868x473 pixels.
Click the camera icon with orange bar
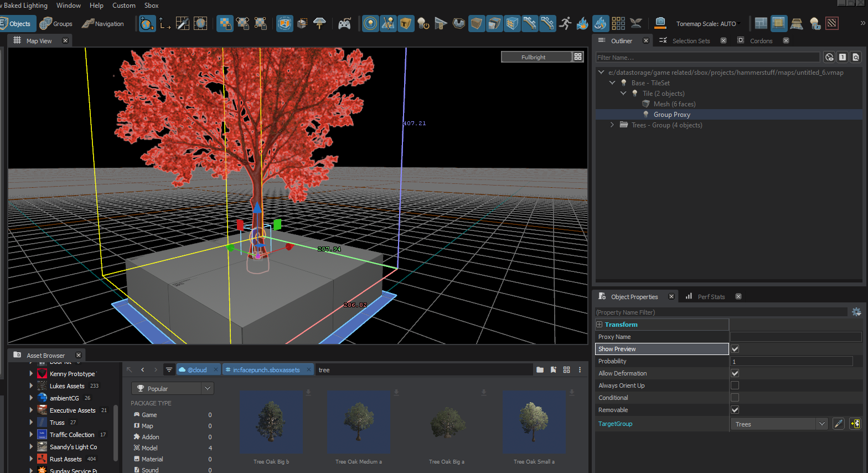coord(660,23)
